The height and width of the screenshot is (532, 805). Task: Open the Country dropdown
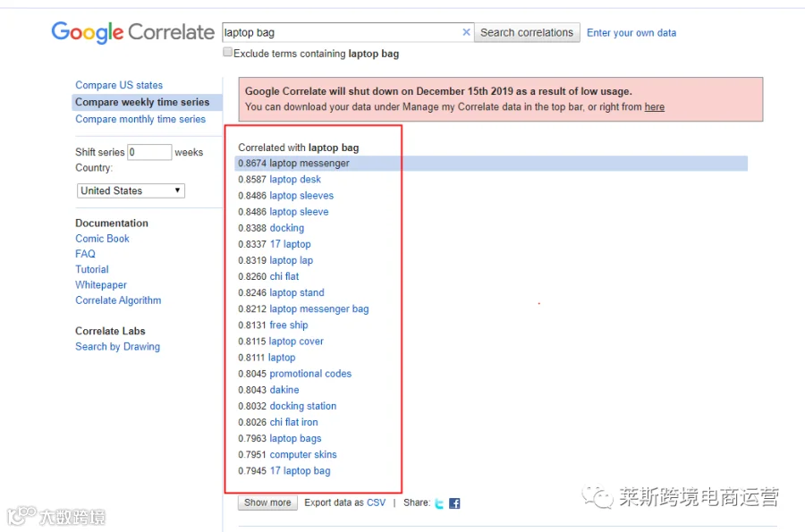coord(131,190)
